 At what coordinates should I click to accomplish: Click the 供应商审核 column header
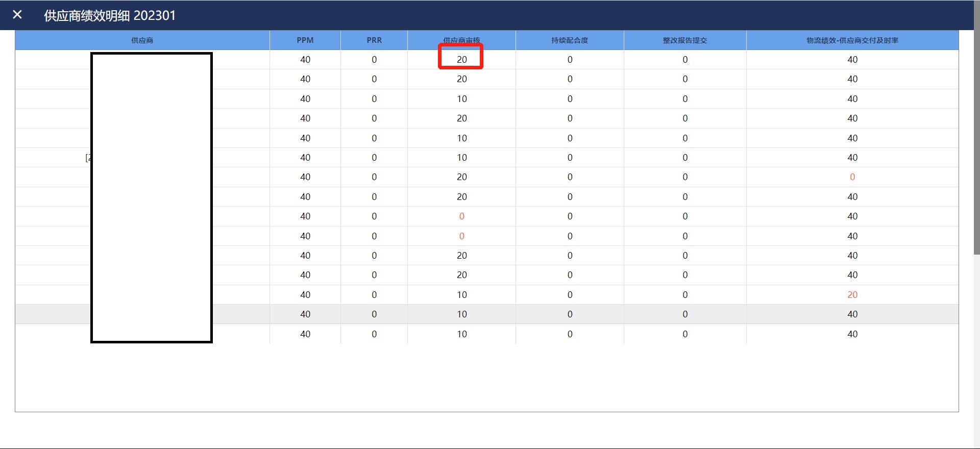[461, 40]
